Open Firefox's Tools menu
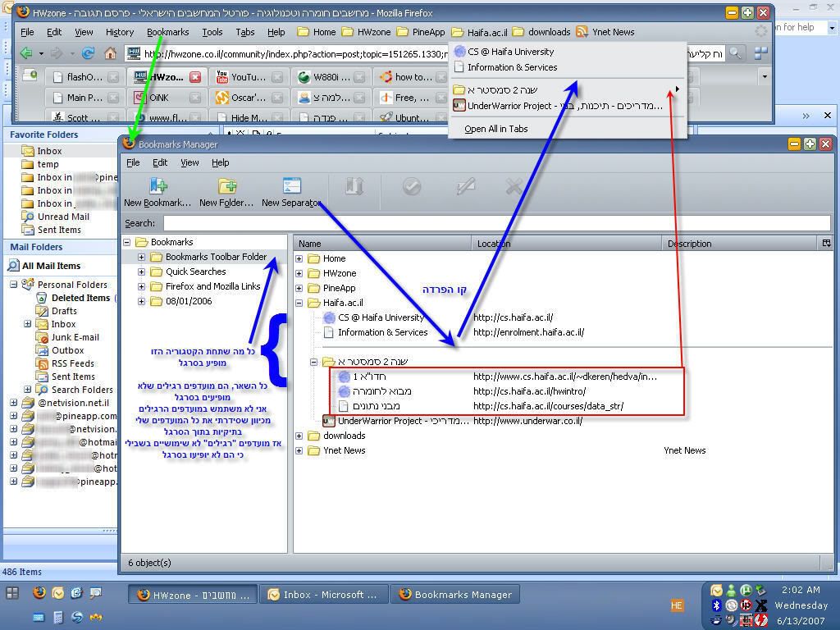Screen dimensions: 840x630 click(212, 32)
